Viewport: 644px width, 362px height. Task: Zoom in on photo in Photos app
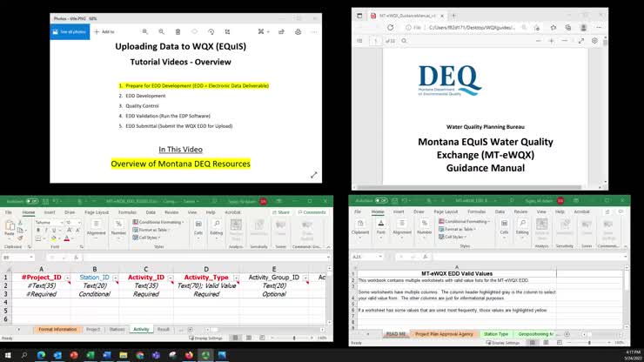click(x=145, y=31)
